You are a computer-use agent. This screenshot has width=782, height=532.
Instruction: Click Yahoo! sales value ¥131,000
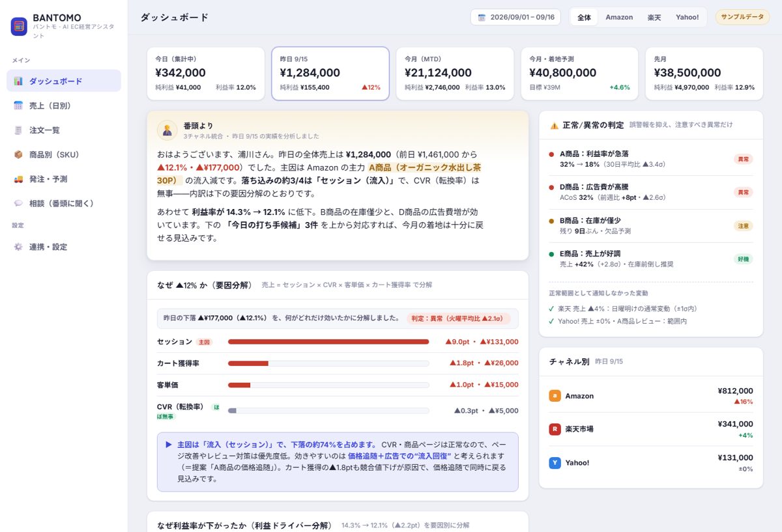(735, 458)
